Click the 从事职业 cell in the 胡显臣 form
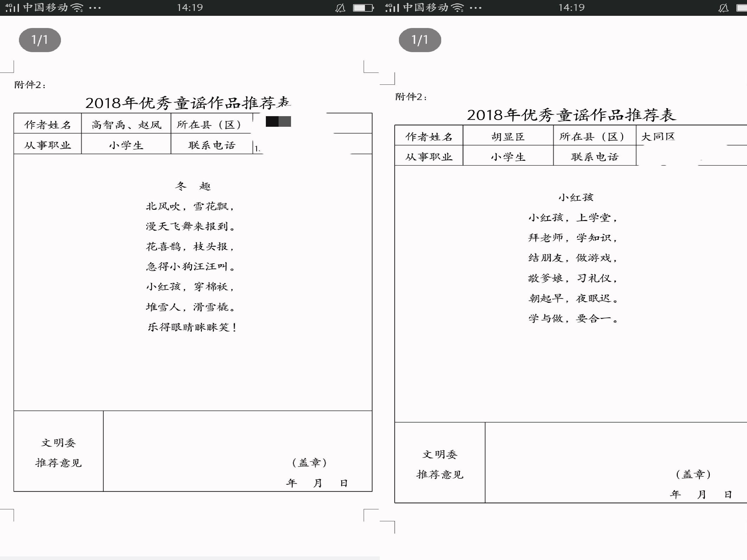This screenshot has width=747, height=560. click(429, 156)
